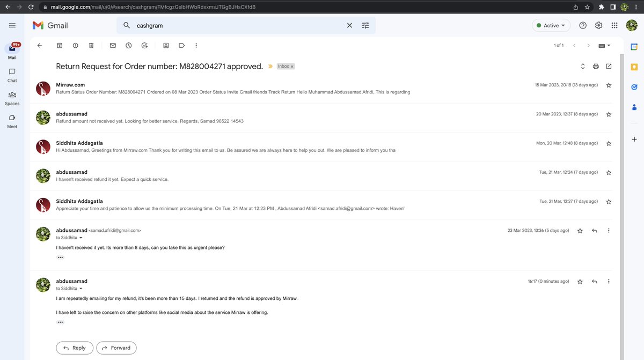Image resolution: width=644 pixels, height=360 pixels.
Task: Open the Gmail main menu hamburger
Action: tap(12, 25)
